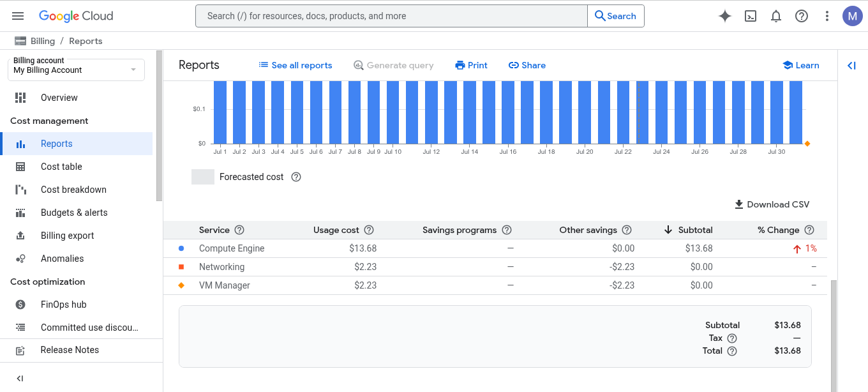Image resolution: width=868 pixels, height=392 pixels.
Task: Click help icon next to Forecasted cost
Action: 296,177
